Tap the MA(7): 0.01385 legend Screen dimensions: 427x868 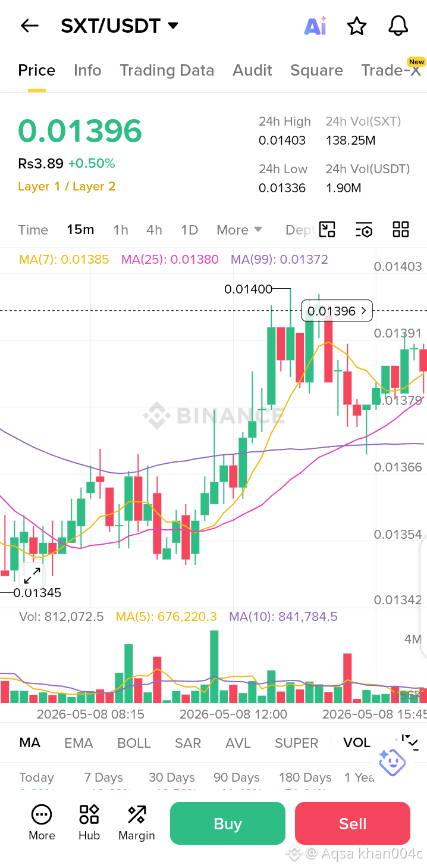pyautogui.click(x=64, y=260)
